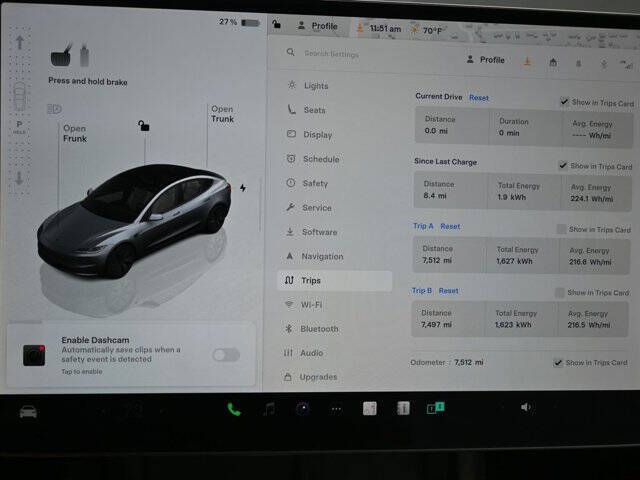The width and height of the screenshot is (640, 480).
Task: Enable Trip A Show in Trips Card
Action: coord(562,229)
